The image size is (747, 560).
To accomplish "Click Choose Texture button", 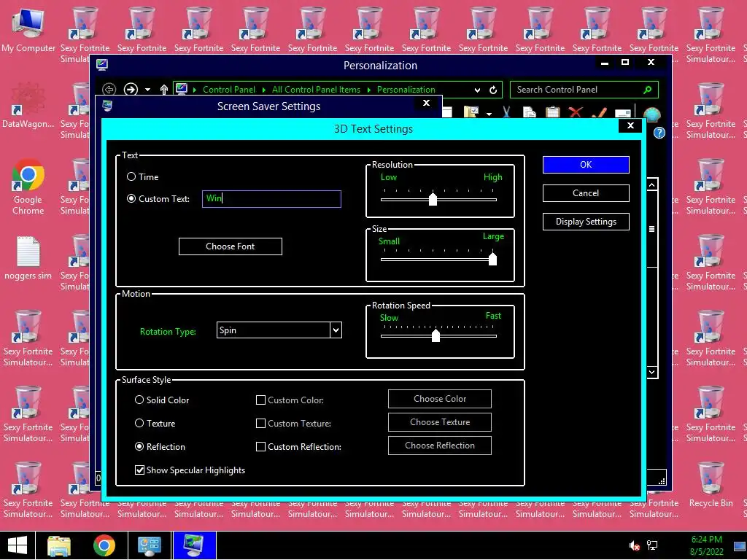I will pyautogui.click(x=440, y=422).
